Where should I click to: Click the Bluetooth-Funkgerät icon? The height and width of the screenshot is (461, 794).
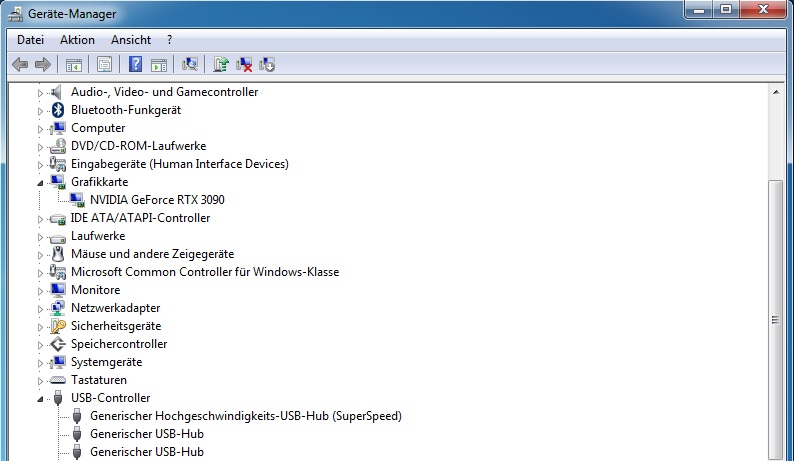click(x=58, y=110)
